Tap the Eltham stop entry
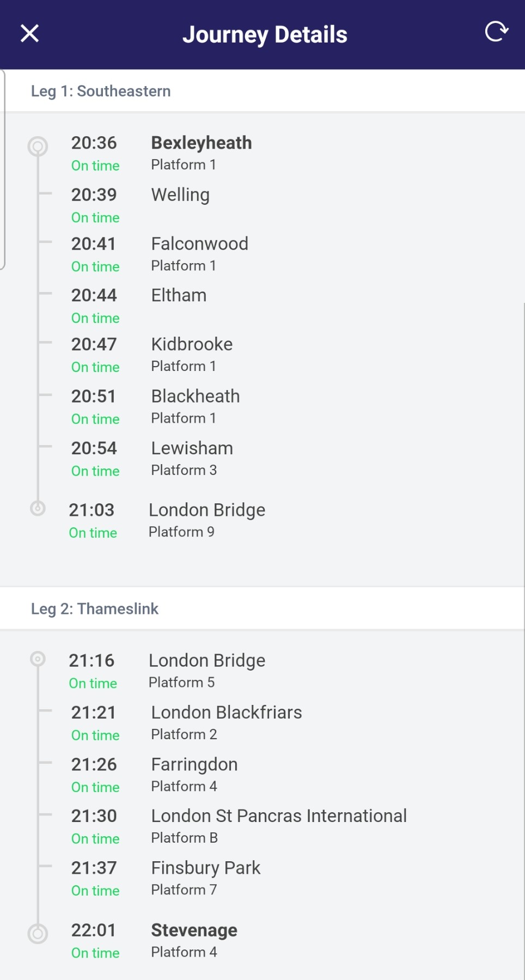Image resolution: width=525 pixels, height=980 pixels. pos(179,295)
